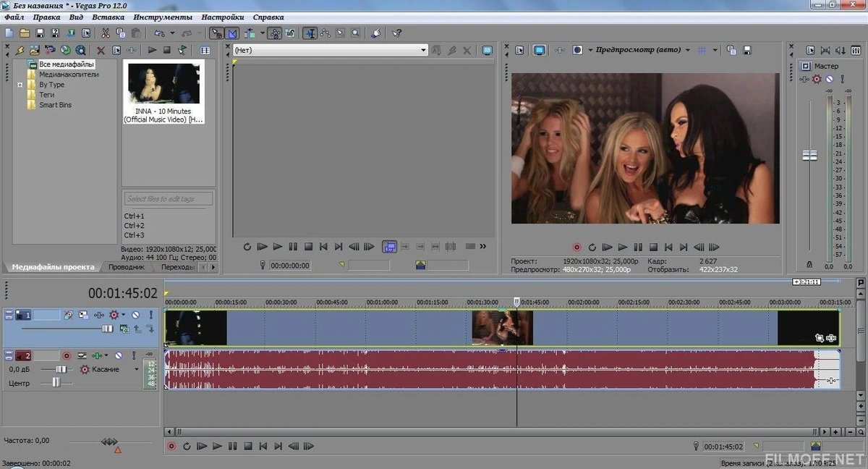Image resolution: width=868 pixels, height=469 pixels.
Task: Click Downmix Output icon in Master panel
Action: point(825,50)
